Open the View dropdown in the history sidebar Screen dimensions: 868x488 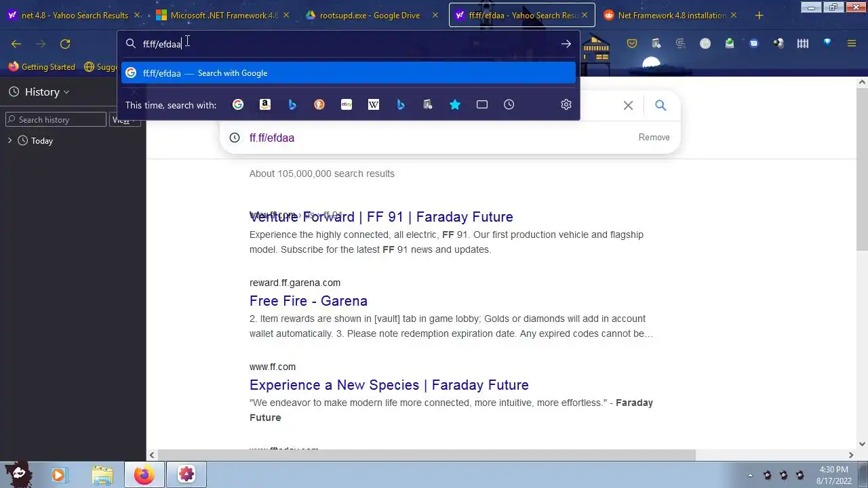point(125,120)
